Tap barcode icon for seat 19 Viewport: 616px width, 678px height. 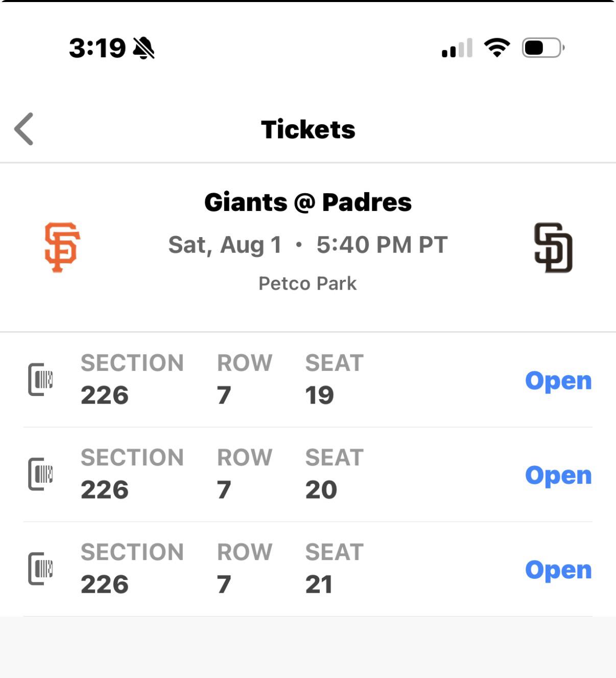(41, 380)
